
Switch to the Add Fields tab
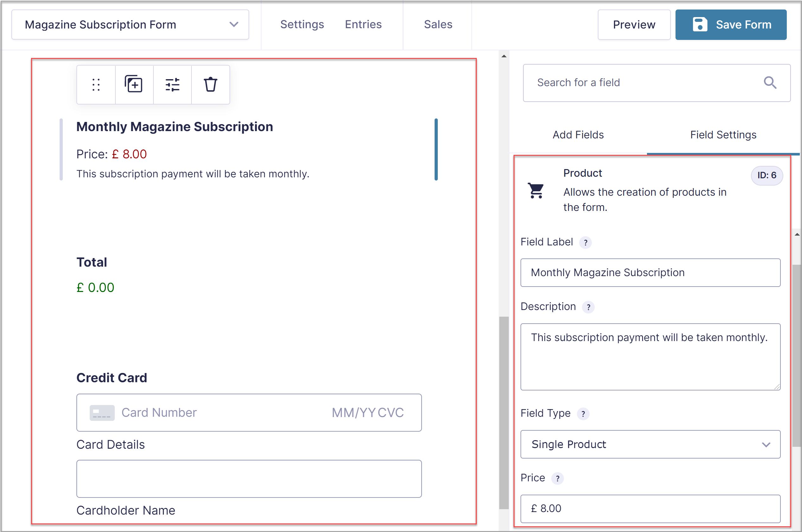point(578,134)
